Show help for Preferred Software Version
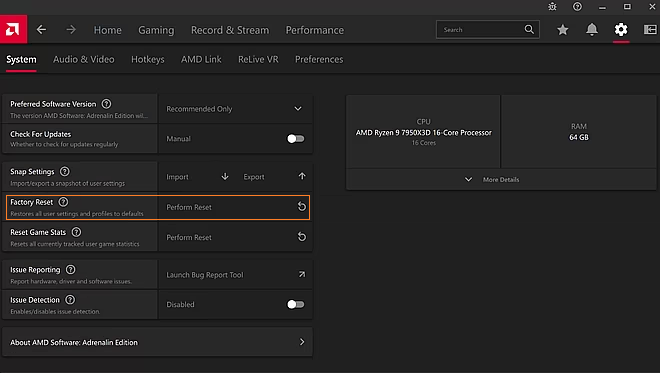The image size is (660, 373). (106, 104)
